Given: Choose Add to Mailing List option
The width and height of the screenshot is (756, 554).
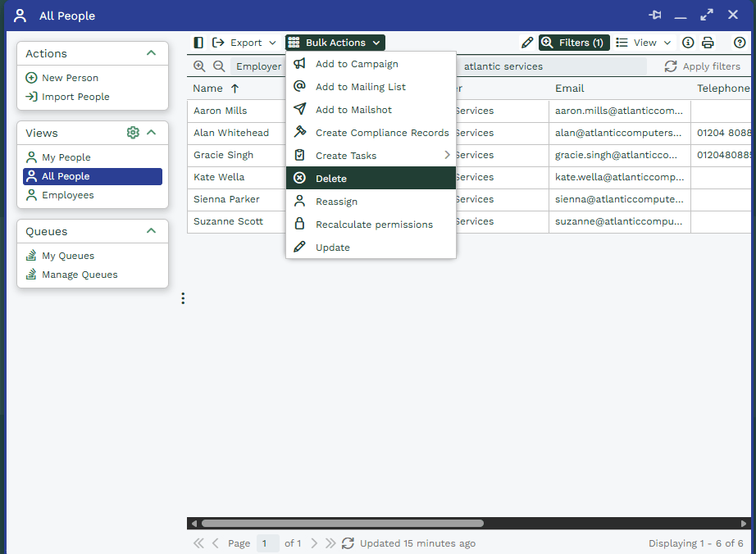Looking at the screenshot, I should [361, 87].
